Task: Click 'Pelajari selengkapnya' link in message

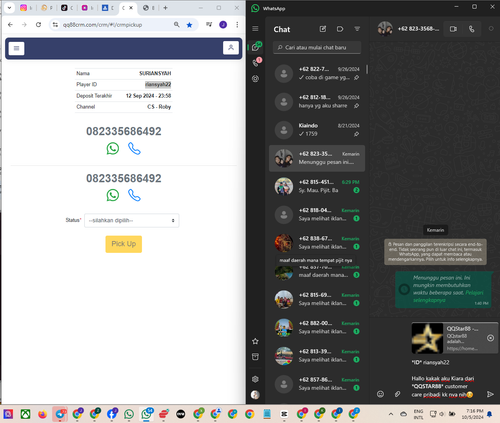Action: pos(448,296)
